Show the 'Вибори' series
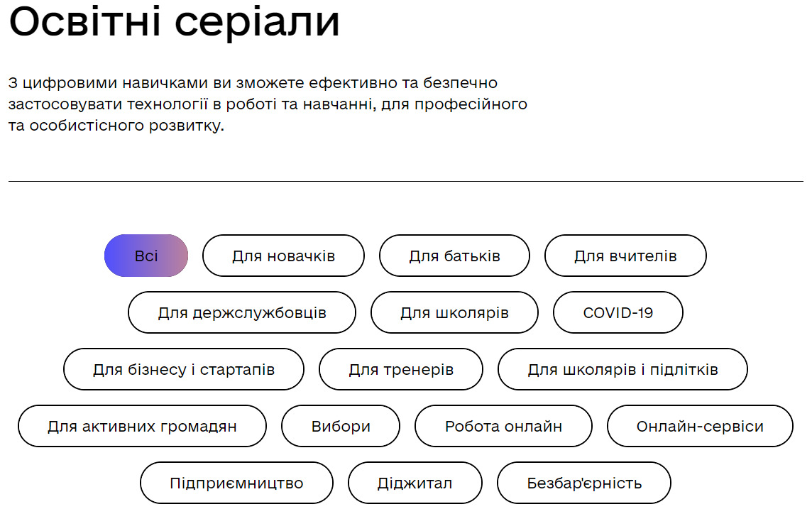 point(340,426)
